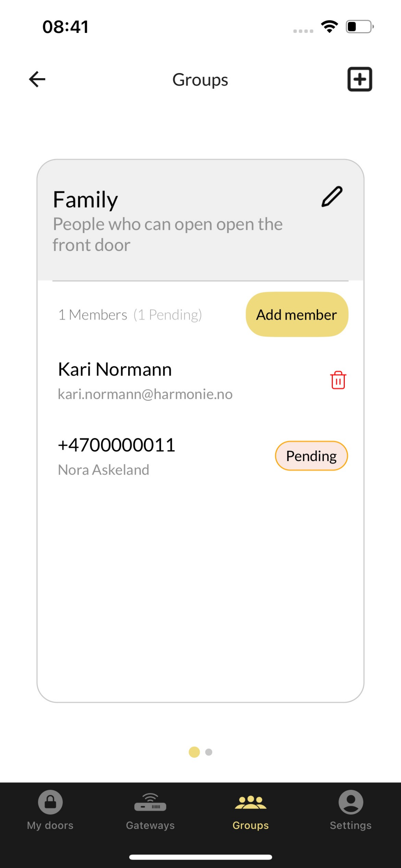Viewport: 401px width, 868px height.
Task: Select the first yellow page indicator dot
Action: (x=194, y=752)
